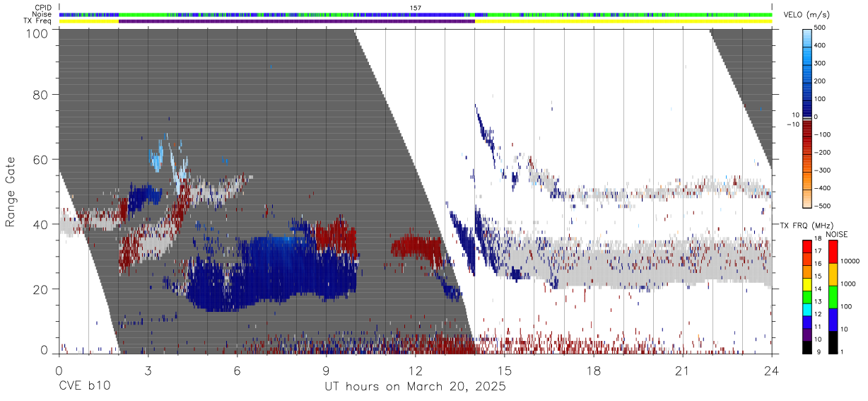This screenshot has height=401, width=868.
Task: Click the Range Gate tick label 80
Action: (x=42, y=94)
